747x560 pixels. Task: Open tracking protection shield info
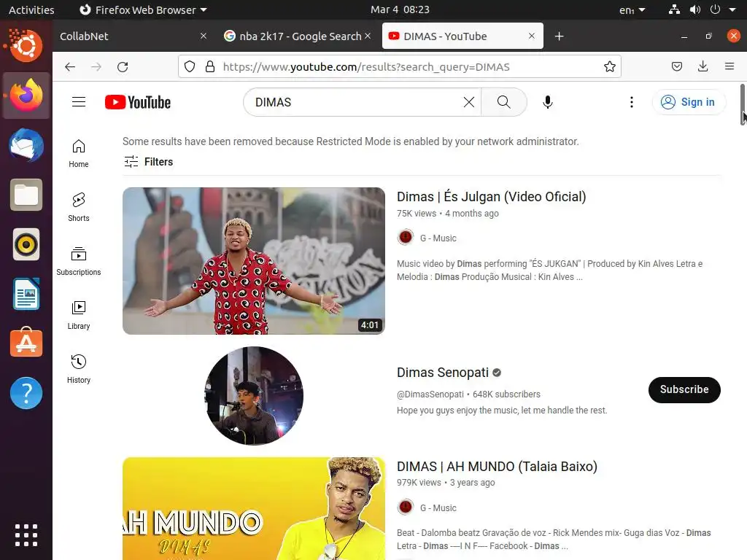pyautogui.click(x=189, y=66)
